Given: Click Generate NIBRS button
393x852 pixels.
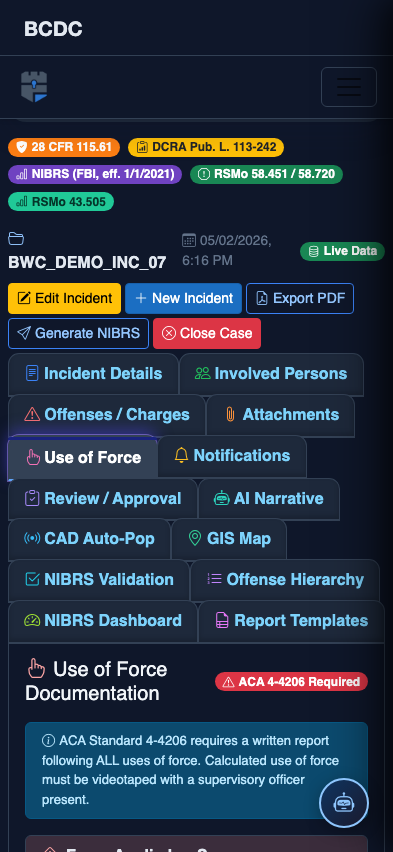Looking at the screenshot, I should pos(78,333).
